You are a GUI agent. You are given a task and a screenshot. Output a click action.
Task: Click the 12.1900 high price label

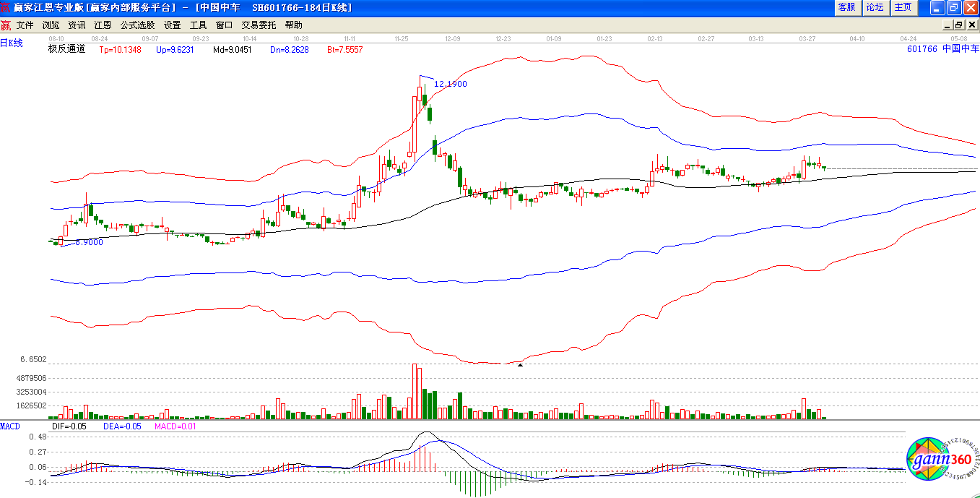tap(451, 84)
